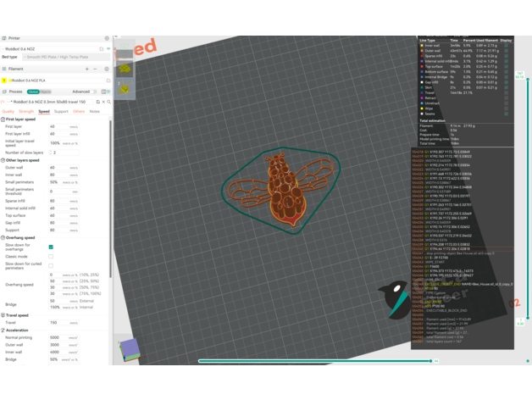The height and width of the screenshot is (400, 532).
Task: Open the printer preset dropdown
Action: point(51,49)
